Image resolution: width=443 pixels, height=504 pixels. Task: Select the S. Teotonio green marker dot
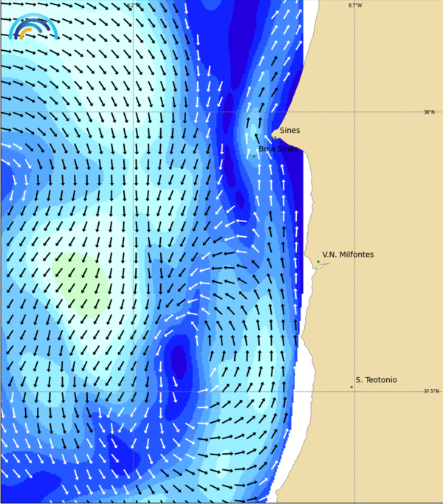(x=351, y=387)
